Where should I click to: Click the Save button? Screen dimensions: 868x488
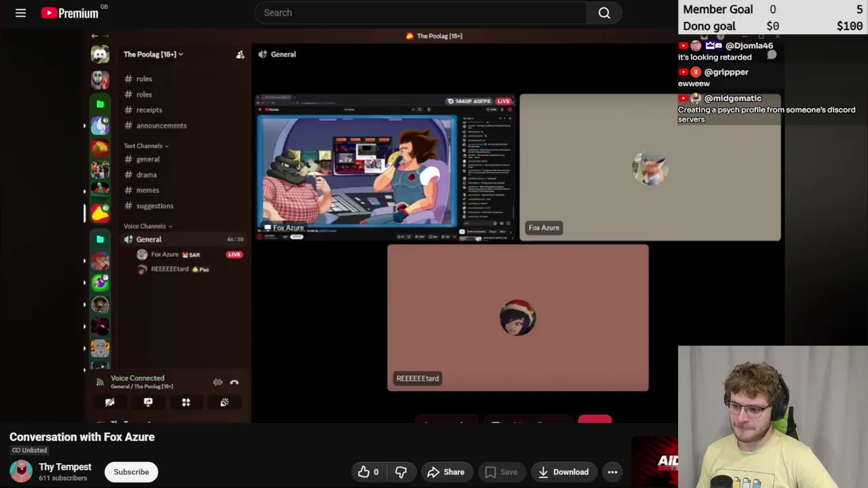tap(500, 472)
